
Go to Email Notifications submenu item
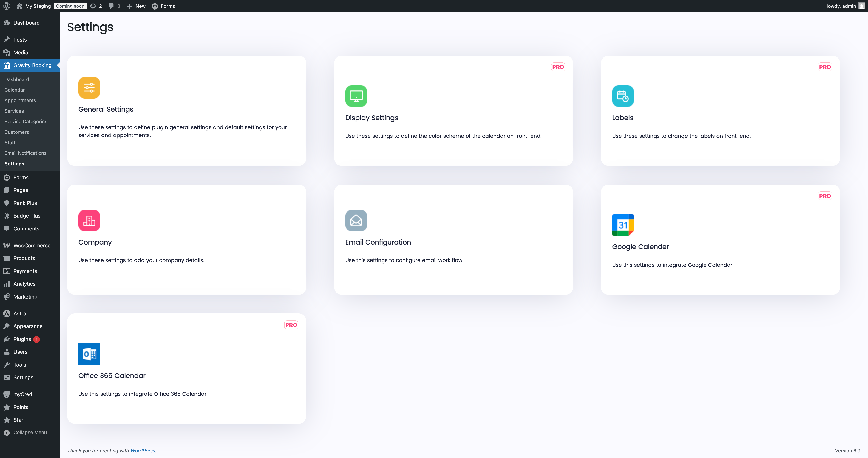click(25, 153)
